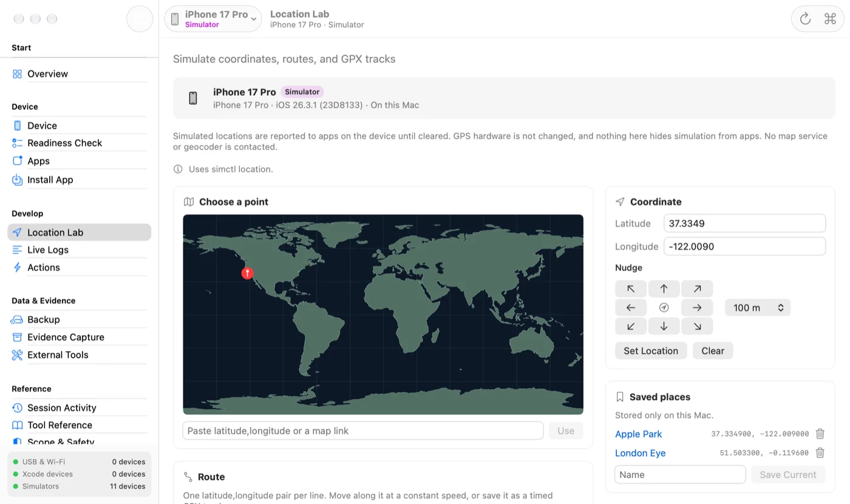Click the saved place Name field
The height and width of the screenshot is (504, 850).
pos(680,475)
